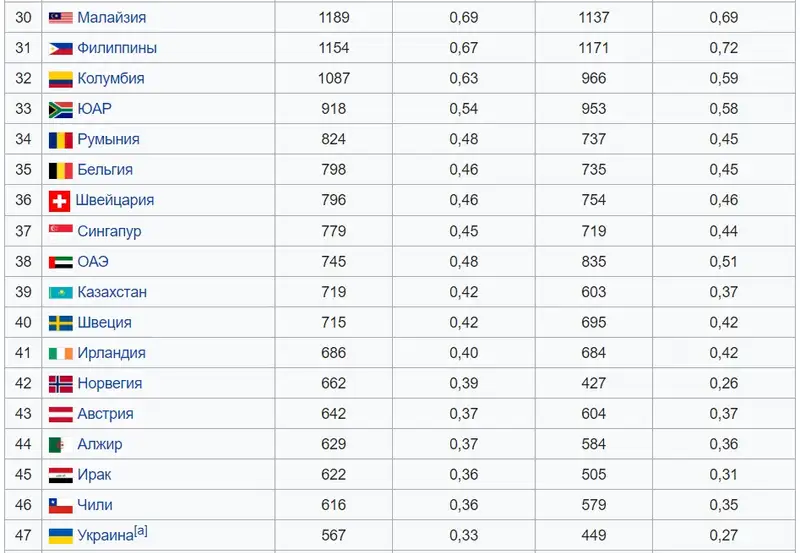
Task: Click the 1189 value cell for Малайзия
Action: 333,18
